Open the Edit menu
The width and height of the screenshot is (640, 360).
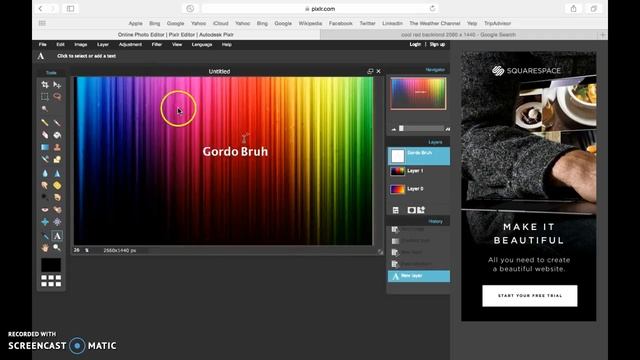pos(60,44)
